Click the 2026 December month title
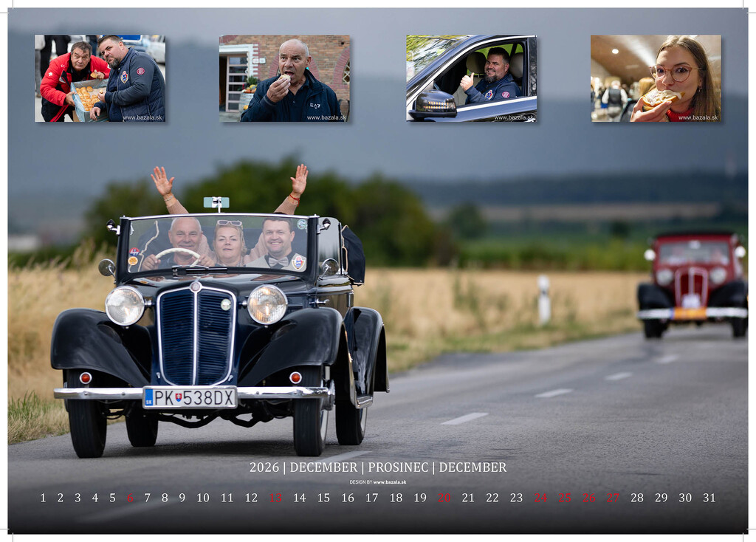Image resolution: width=756 pixels, height=542 pixels. click(377, 467)
